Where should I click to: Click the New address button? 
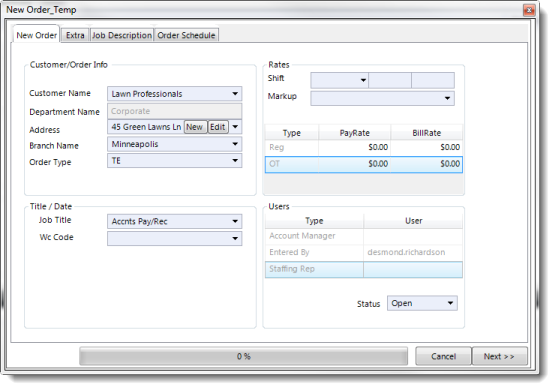pos(195,127)
